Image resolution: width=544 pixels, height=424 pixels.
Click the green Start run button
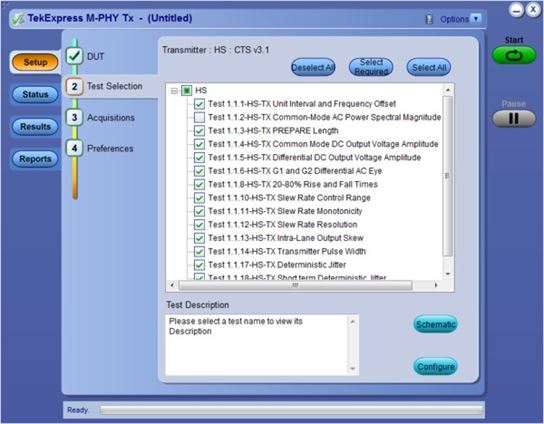[x=514, y=56]
